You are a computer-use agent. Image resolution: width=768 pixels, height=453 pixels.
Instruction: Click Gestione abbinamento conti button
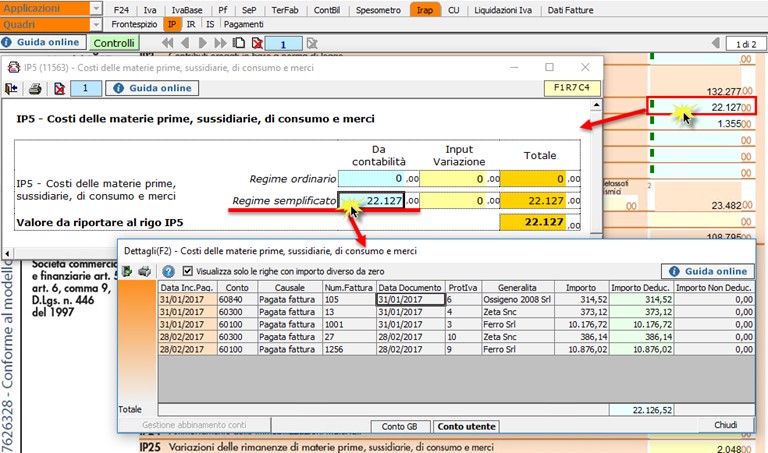(x=194, y=425)
